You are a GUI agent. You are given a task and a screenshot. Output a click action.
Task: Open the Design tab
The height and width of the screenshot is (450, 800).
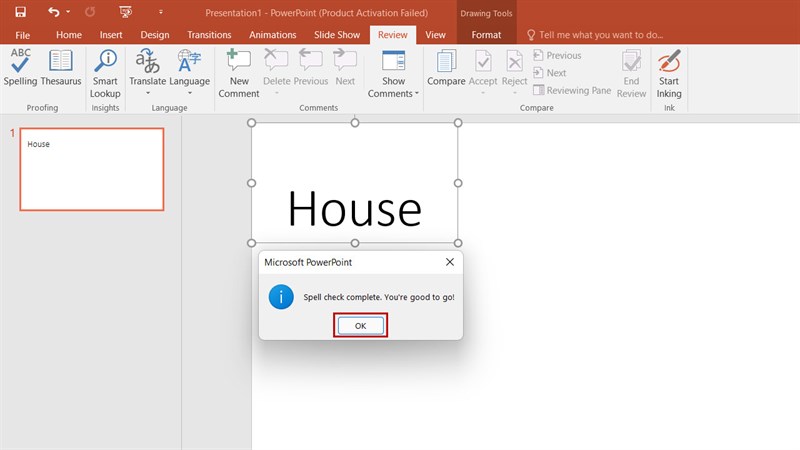pos(155,35)
